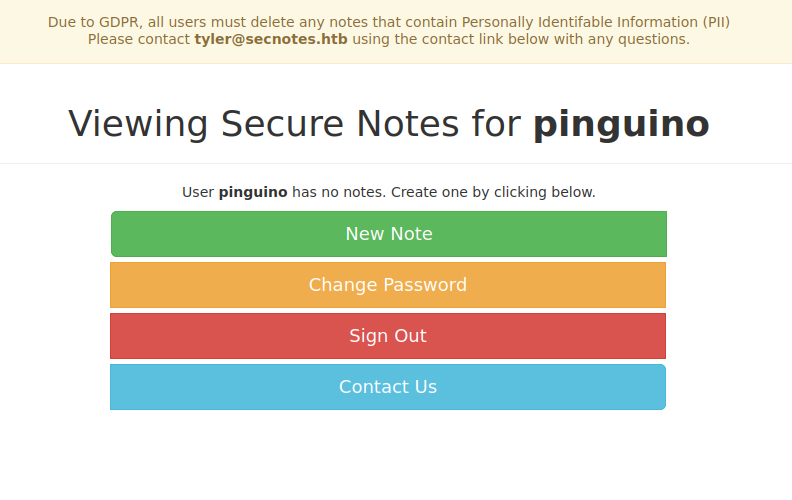
Task: Click the word "User" before pinguino
Action: pyautogui.click(x=198, y=192)
